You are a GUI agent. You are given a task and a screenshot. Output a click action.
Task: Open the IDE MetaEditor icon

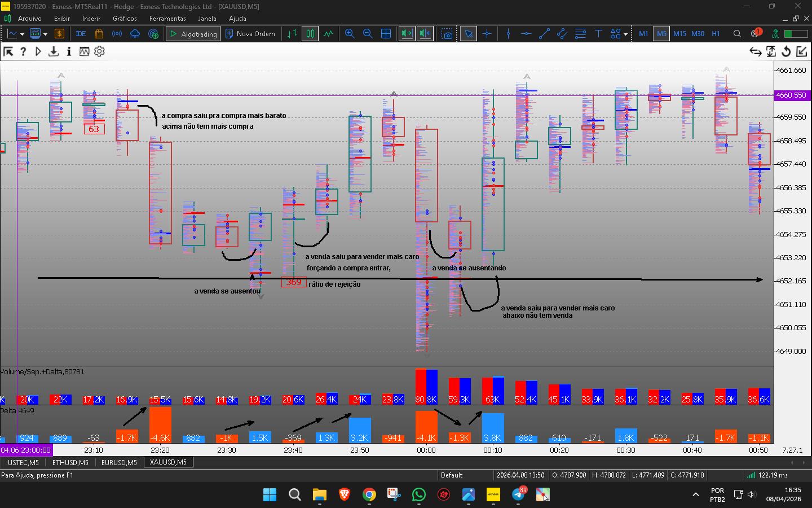(x=81, y=34)
